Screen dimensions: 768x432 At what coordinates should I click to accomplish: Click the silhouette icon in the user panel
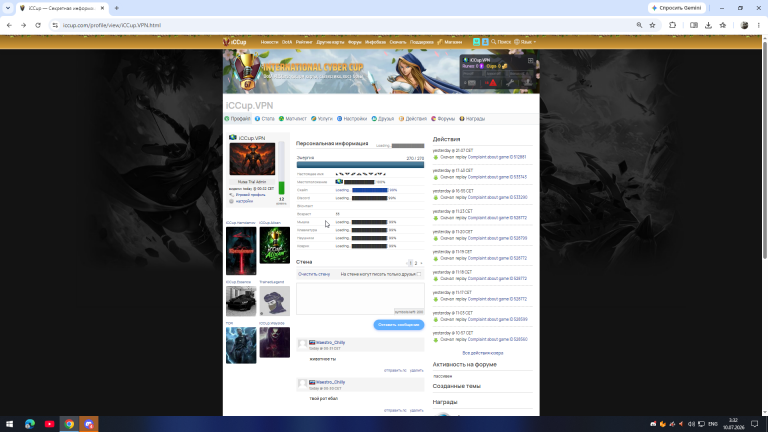pos(528,83)
